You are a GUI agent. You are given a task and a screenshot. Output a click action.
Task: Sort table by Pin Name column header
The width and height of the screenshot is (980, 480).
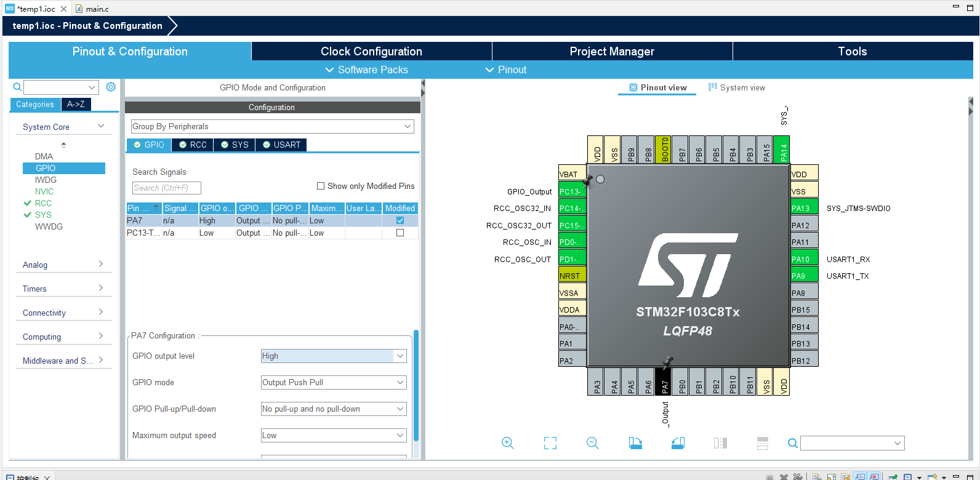tap(143, 208)
